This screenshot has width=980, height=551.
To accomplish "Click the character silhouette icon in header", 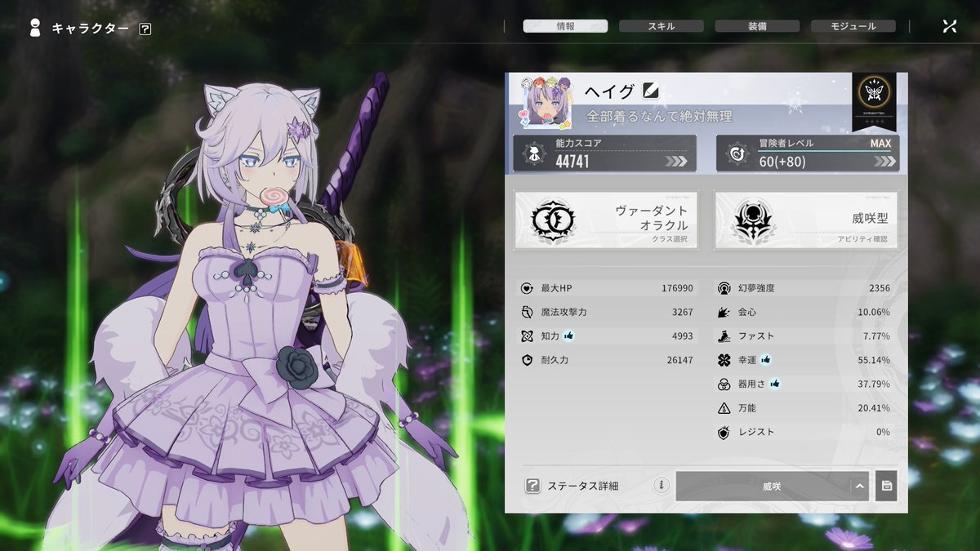I will pos(34,29).
